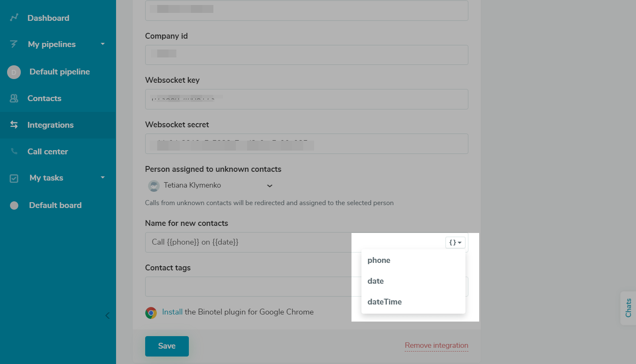Click the Default pipeline avatar circle

pyautogui.click(x=14, y=72)
